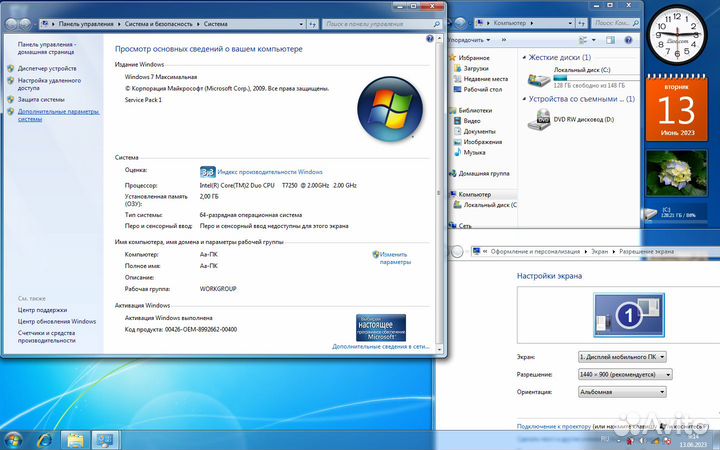
Task: Select Favorites in navigation pane
Action: pos(474,58)
